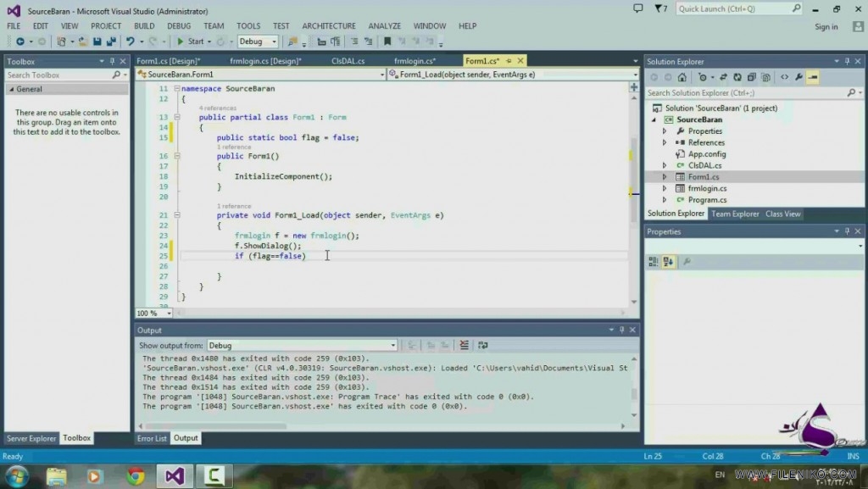Screen dimensions: 868x489
Task: Collapse the Form1_Load method block
Action: coord(177,215)
